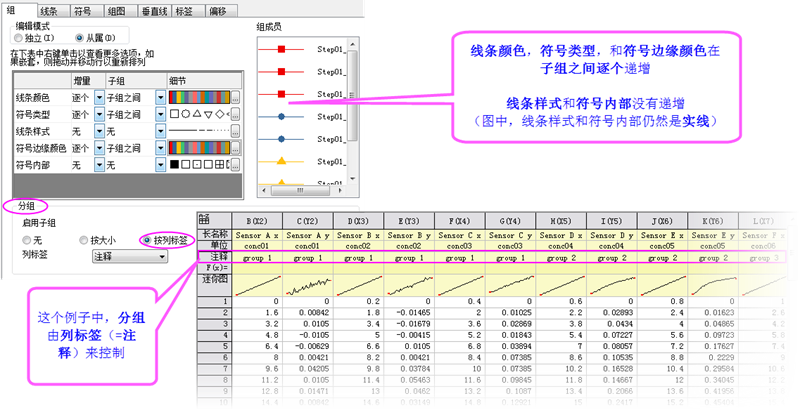Click the 线条颜色 color list strip
This screenshot has height=410, width=800.
coord(199,97)
